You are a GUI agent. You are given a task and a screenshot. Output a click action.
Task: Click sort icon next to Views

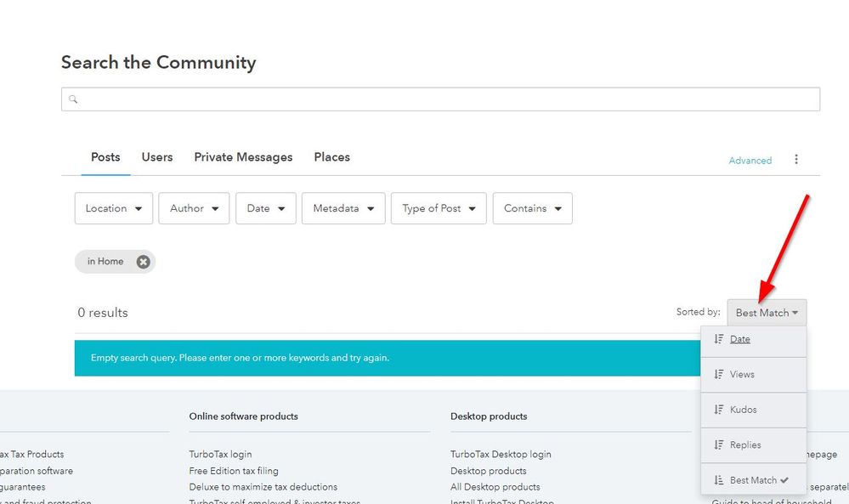[x=719, y=374]
